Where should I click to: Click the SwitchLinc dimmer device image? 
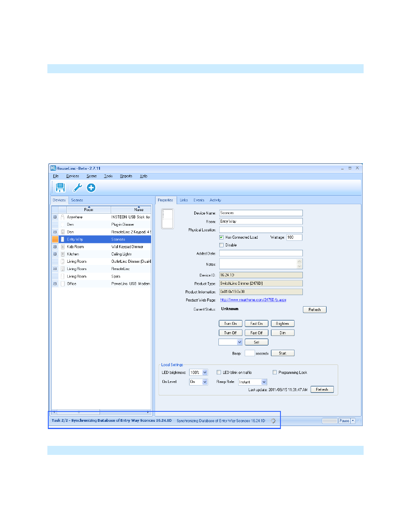pos(167,219)
